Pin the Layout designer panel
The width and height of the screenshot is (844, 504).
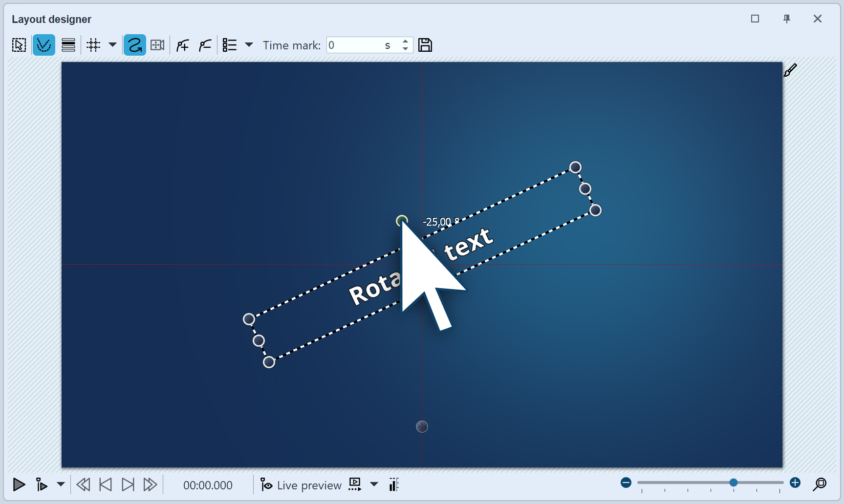pyautogui.click(x=787, y=19)
